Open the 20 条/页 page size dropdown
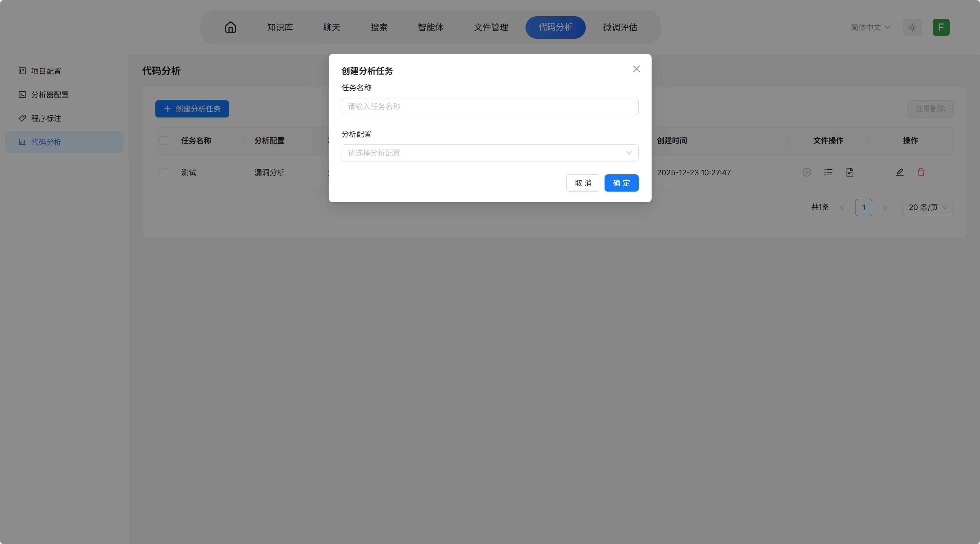Screen dimensions: 980x544 pos(927,207)
